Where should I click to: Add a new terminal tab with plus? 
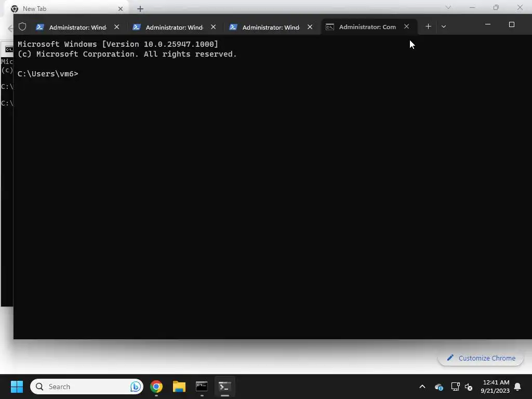pyautogui.click(x=428, y=26)
